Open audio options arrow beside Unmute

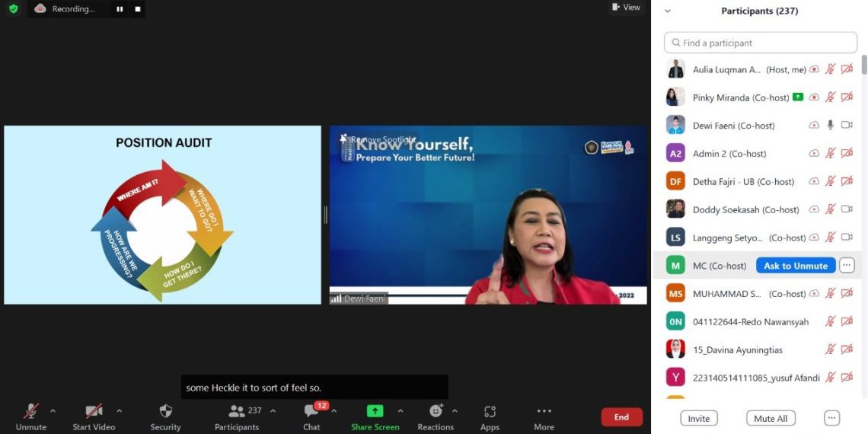click(x=53, y=410)
